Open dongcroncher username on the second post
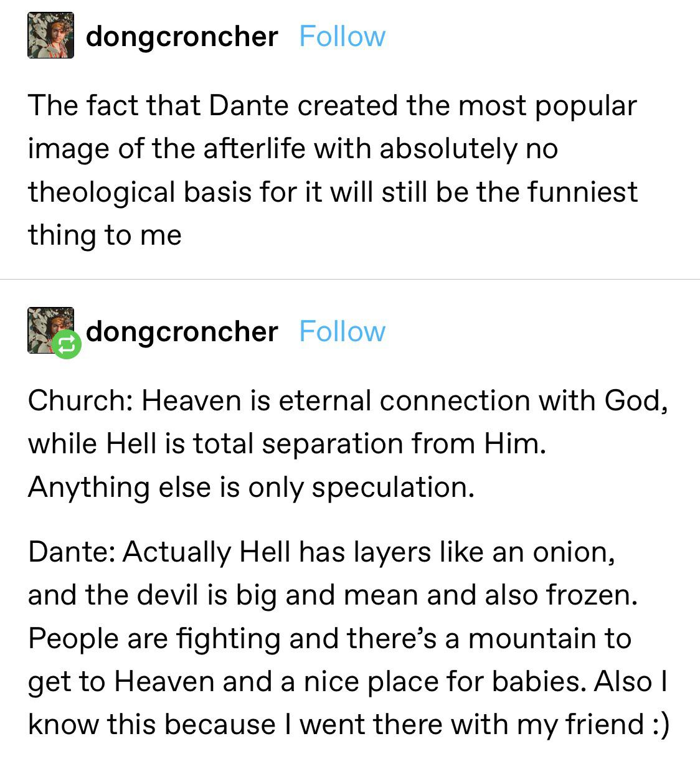 coord(181,331)
